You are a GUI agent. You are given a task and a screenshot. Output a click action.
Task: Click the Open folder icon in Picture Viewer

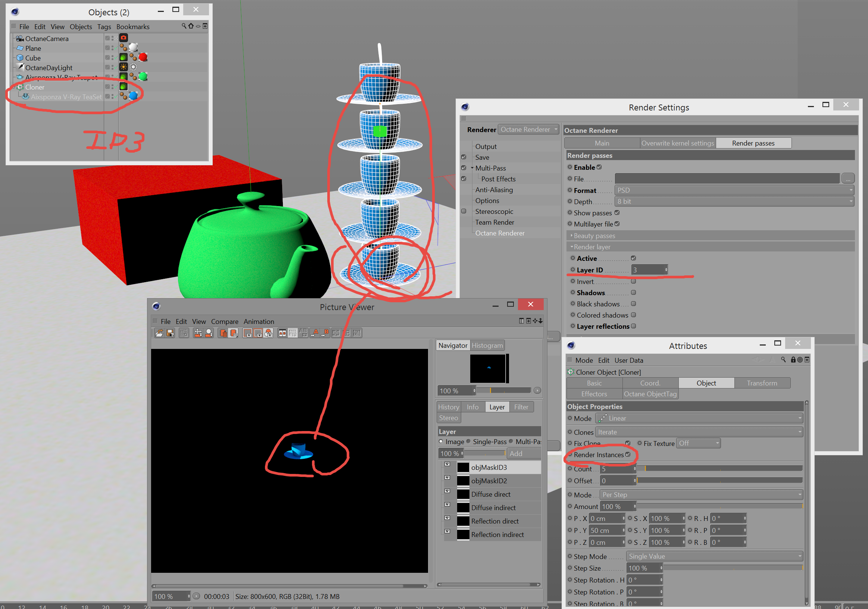(159, 333)
